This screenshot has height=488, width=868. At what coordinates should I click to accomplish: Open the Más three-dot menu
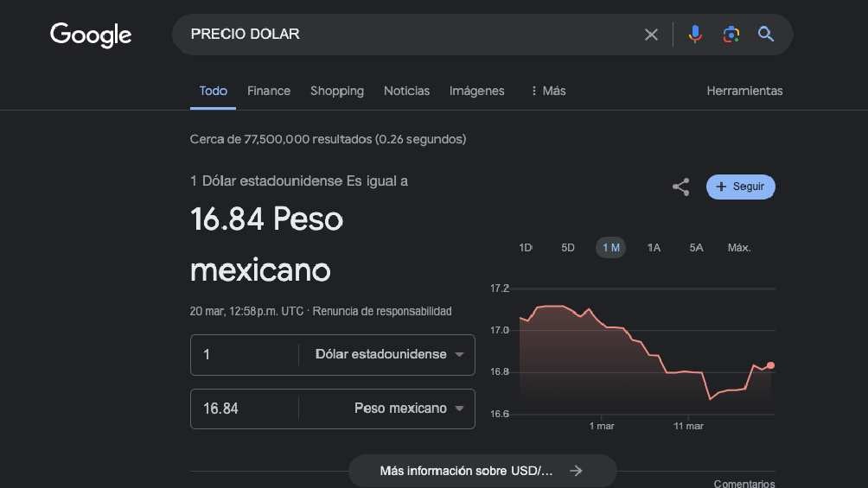(x=548, y=91)
